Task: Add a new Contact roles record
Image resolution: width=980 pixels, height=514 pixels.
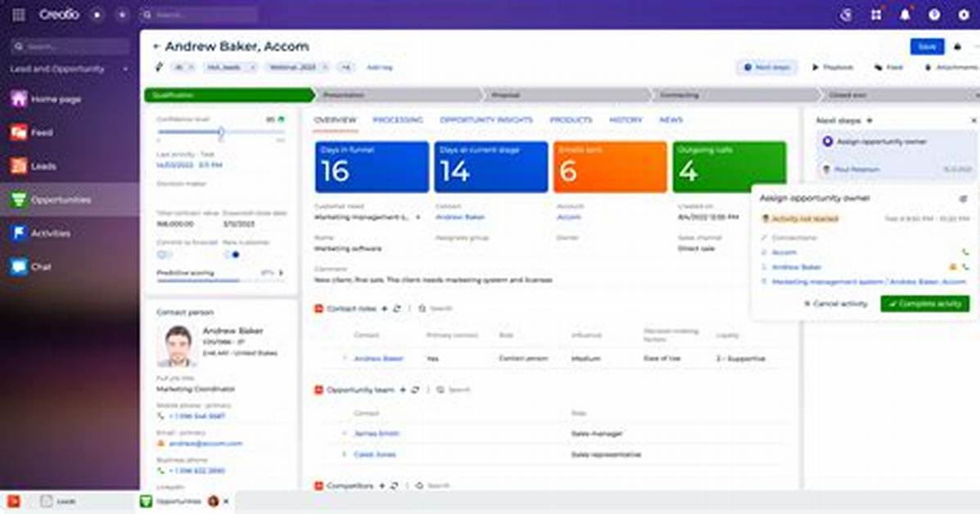Action: click(x=384, y=309)
